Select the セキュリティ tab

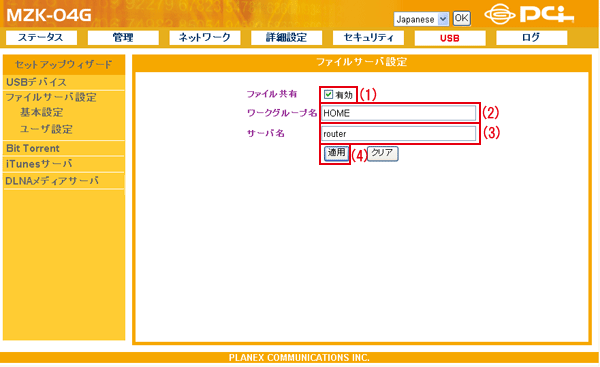(x=368, y=38)
